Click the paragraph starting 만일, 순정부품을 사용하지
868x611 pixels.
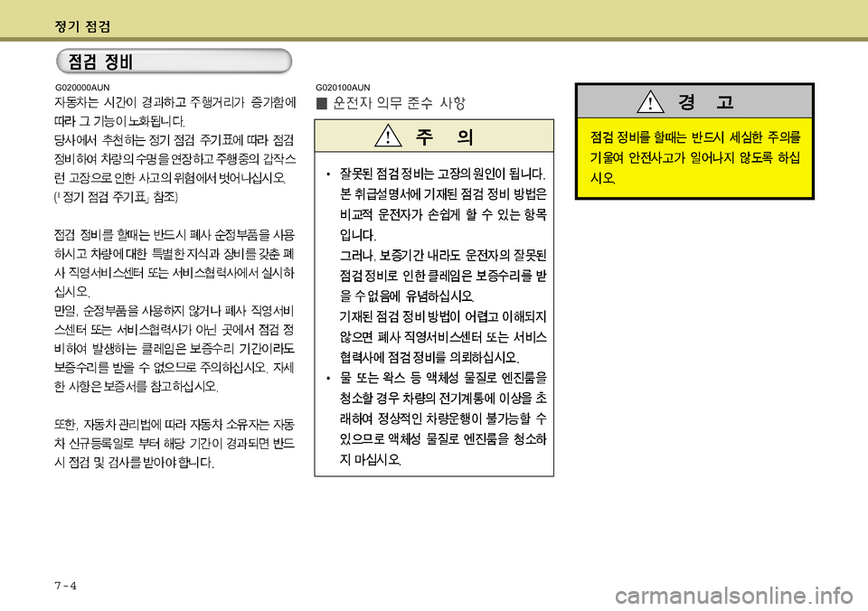[x=175, y=348]
